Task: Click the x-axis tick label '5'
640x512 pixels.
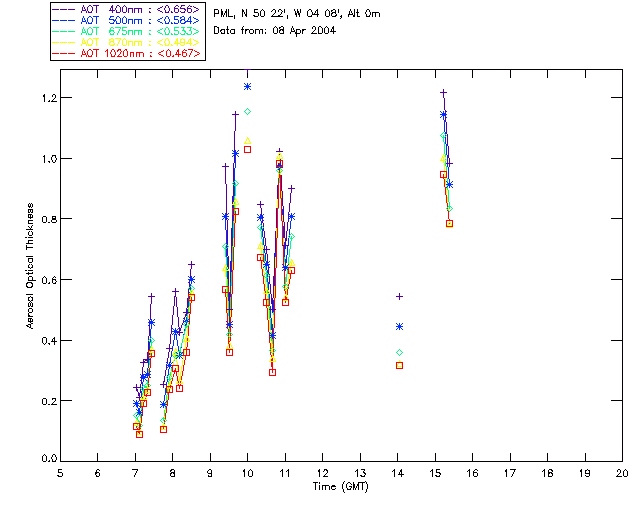Action: 60,473
